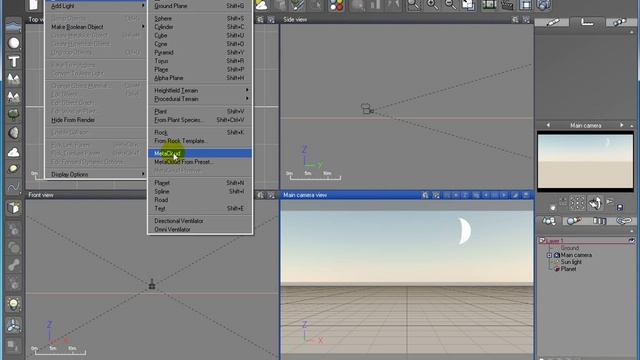Screen dimensions: 640x360
Task: Select the Text tool in left toolbar
Action: pos(13,61)
